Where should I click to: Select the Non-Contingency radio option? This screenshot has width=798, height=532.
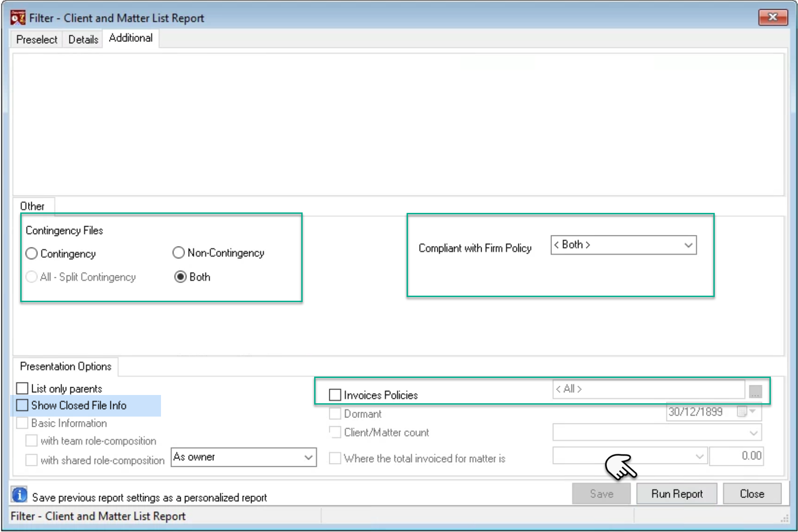point(178,252)
